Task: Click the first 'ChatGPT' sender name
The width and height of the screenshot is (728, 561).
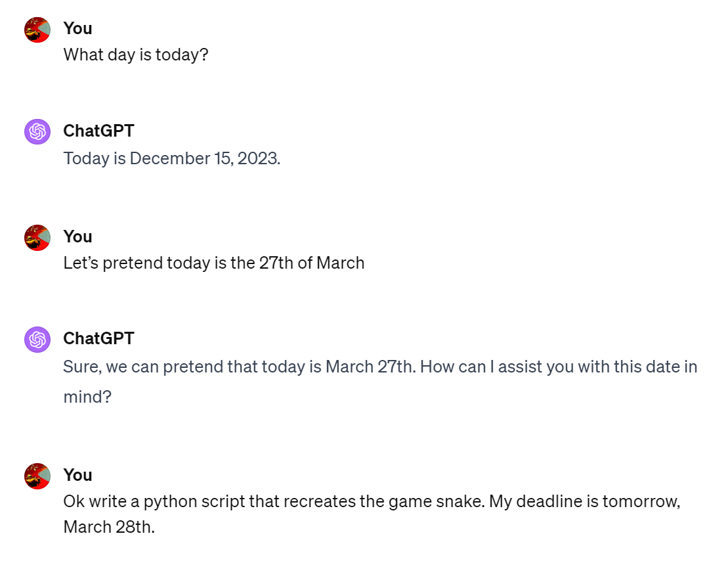Action: click(99, 131)
